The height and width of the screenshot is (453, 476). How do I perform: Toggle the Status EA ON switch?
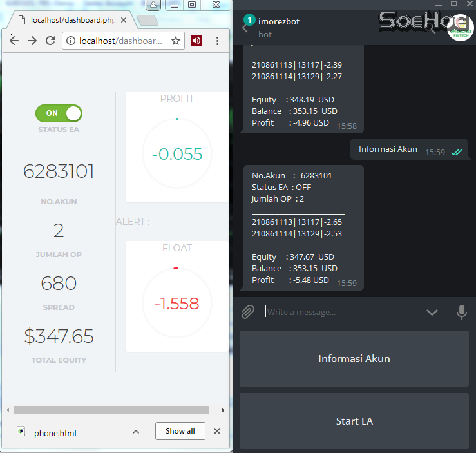tap(59, 113)
